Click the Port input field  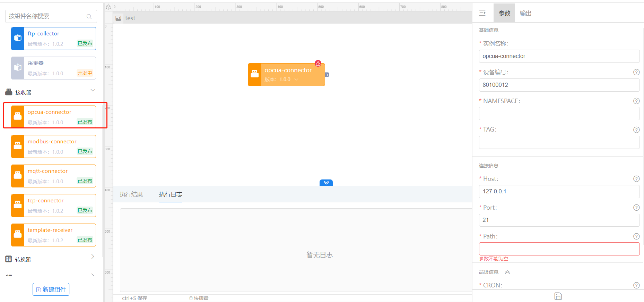[559, 220]
